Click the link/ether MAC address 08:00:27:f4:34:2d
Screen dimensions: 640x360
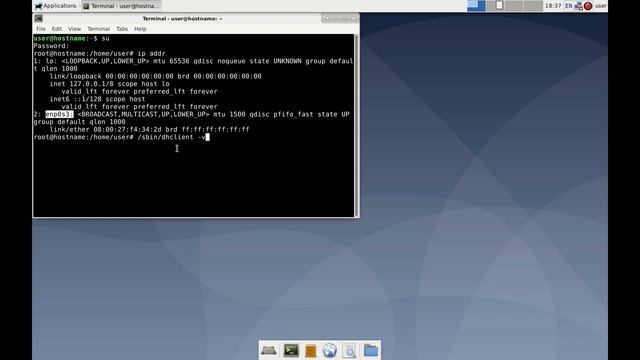[x=127, y=129]
